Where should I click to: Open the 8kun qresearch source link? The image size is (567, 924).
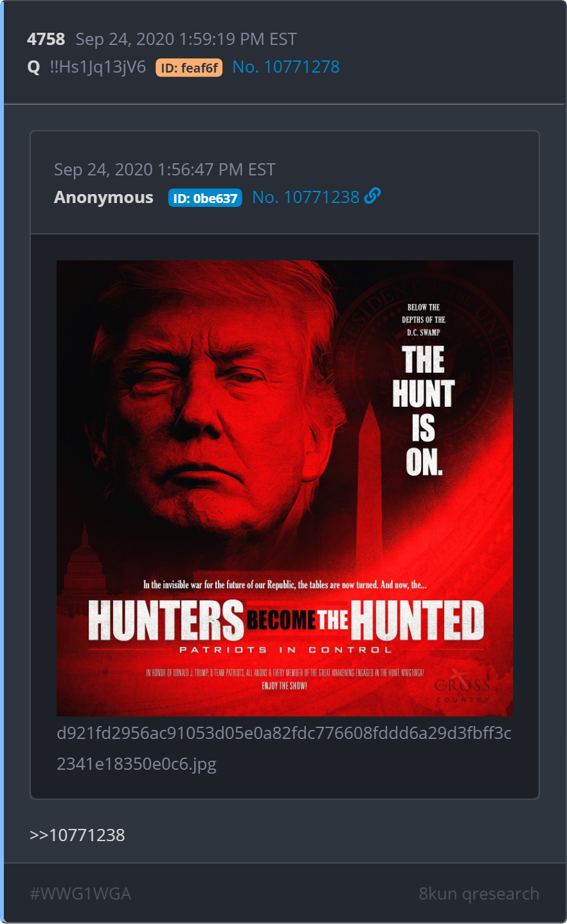[x=479, y=894]
